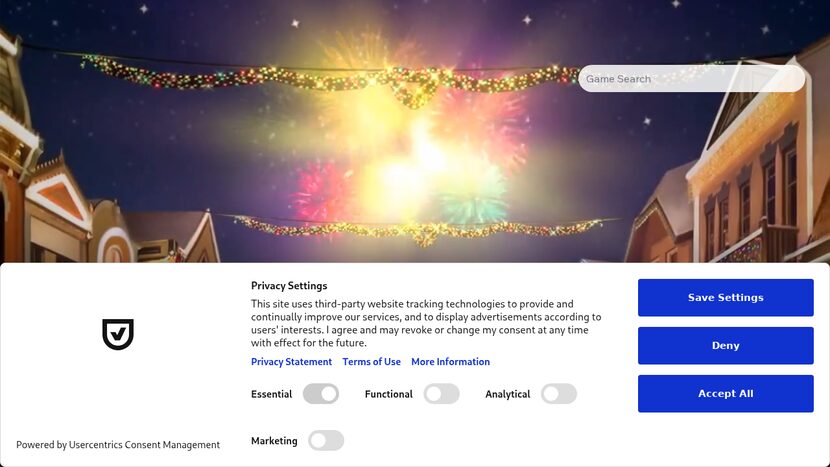Turn on the Marketing cookies switch
Screen dimensions: 830x467
pyautogui.click(x=326, y=441)
